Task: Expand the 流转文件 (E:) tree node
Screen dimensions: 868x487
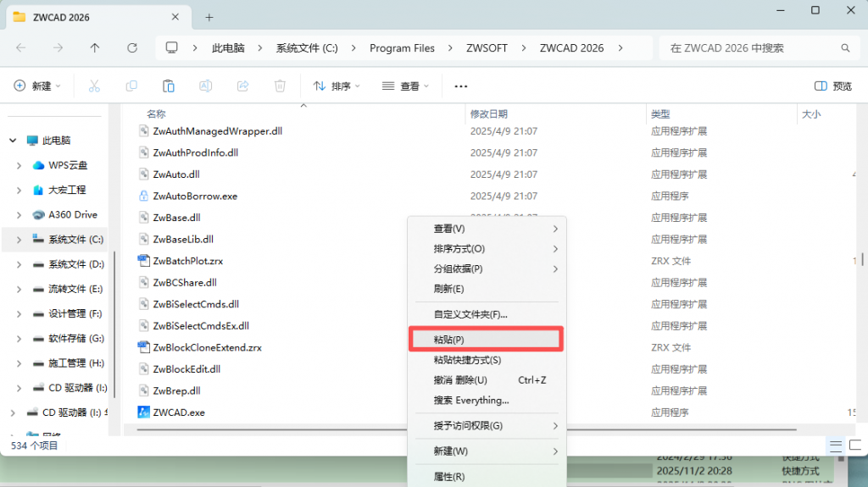Action: [19, 289]
